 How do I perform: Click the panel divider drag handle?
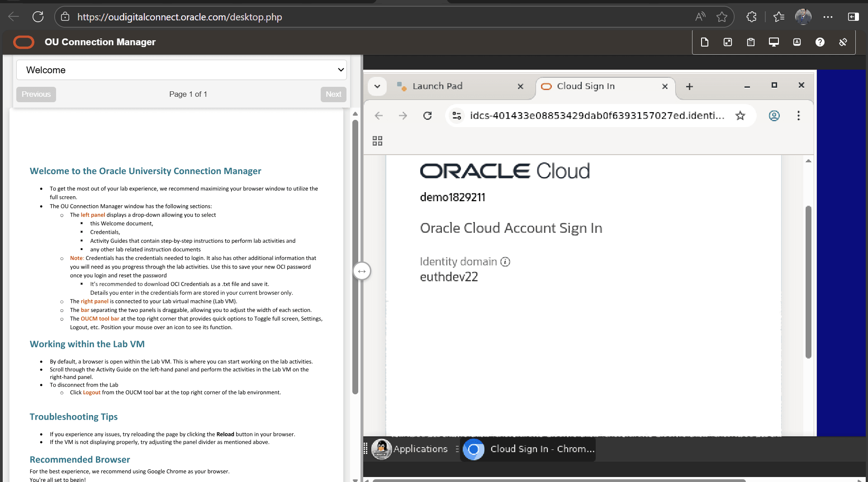click(x=362, y=271)
